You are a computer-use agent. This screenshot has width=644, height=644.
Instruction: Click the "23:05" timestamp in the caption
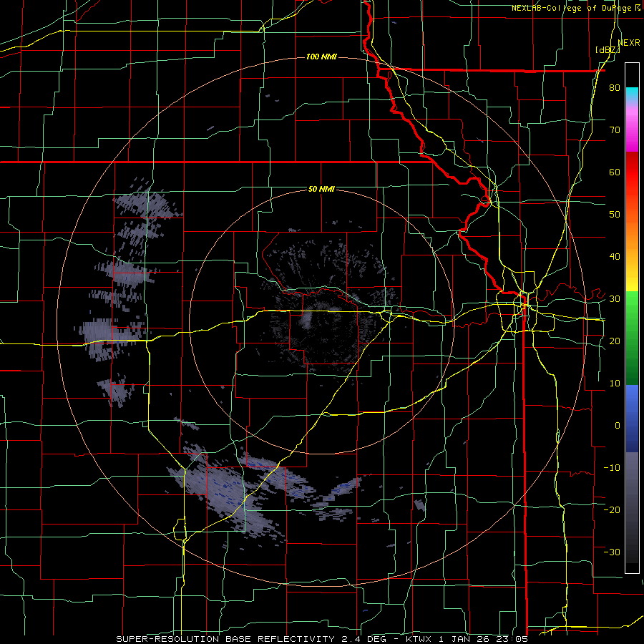(x=512, y=639)
